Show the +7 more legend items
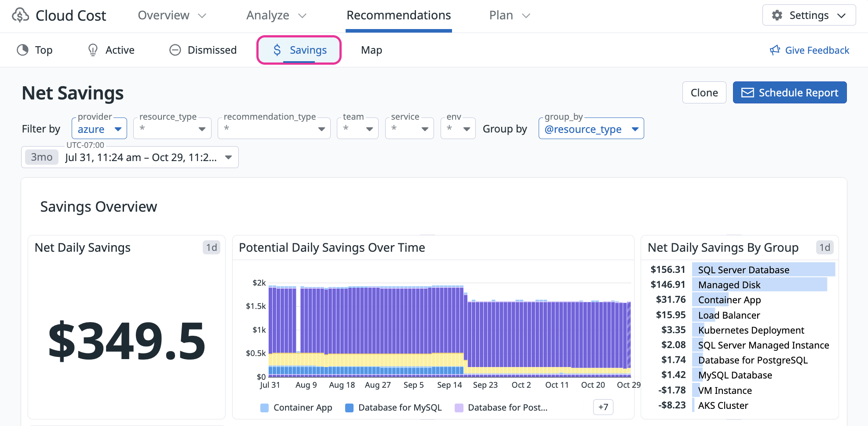Image resolution: width=868 pixels, height=426 pixels. coord(603,408)
